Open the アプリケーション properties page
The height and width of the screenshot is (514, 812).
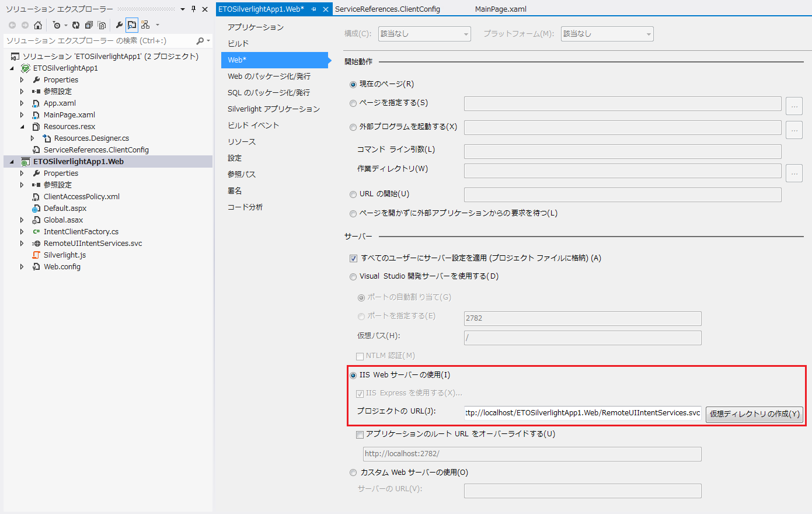tap(256, 27)
